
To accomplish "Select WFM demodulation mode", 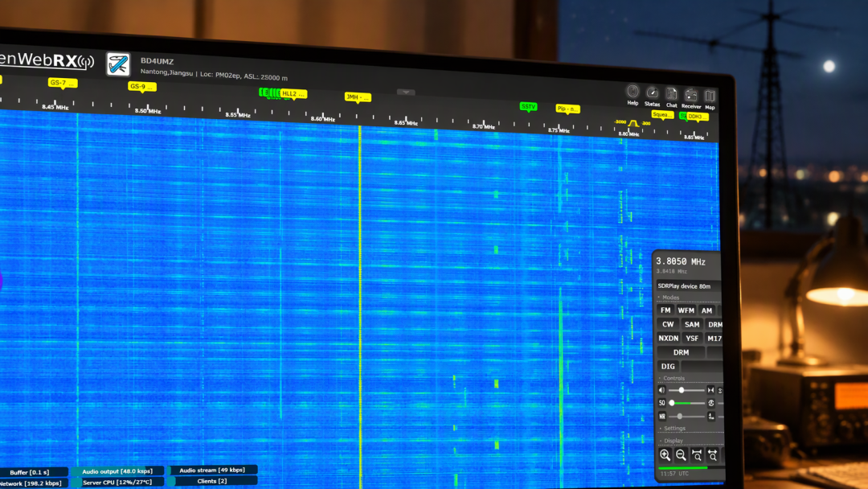I will pyautogui.click(x=686, y=310).
